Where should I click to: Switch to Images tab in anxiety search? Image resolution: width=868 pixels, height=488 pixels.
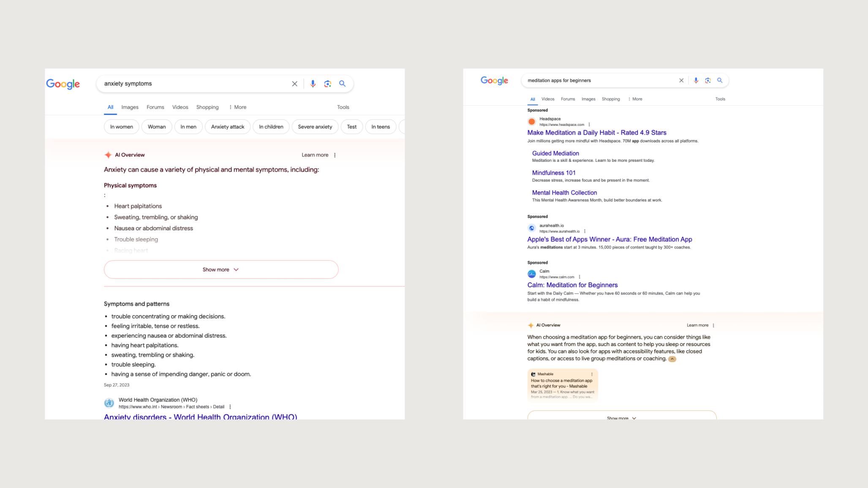click(x=130, y=107)
